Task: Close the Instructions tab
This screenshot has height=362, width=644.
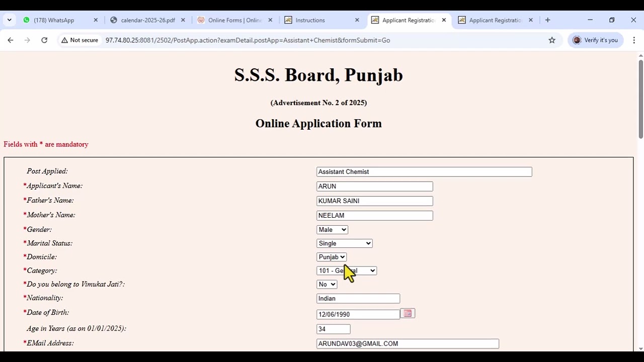Action: [x=357, y=20]
